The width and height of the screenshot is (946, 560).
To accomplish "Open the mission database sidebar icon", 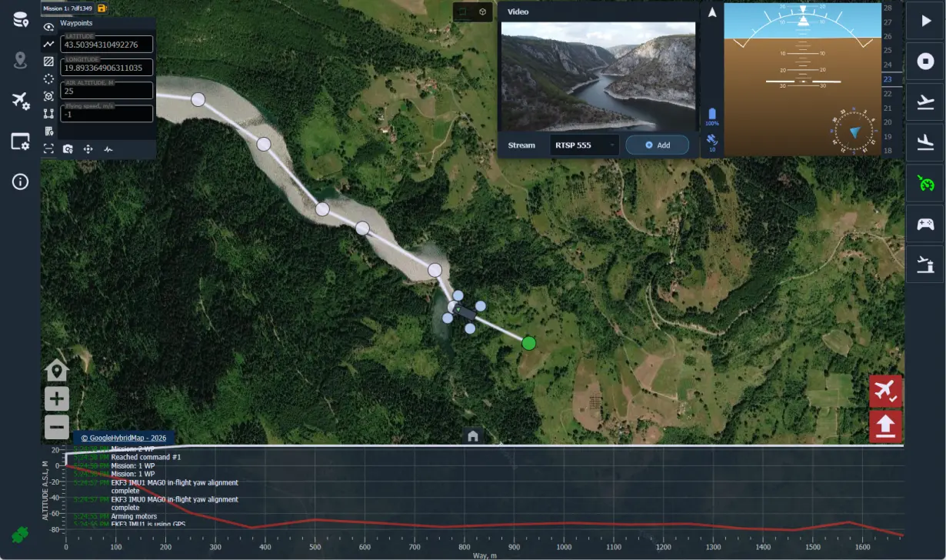I will point(20,20).
